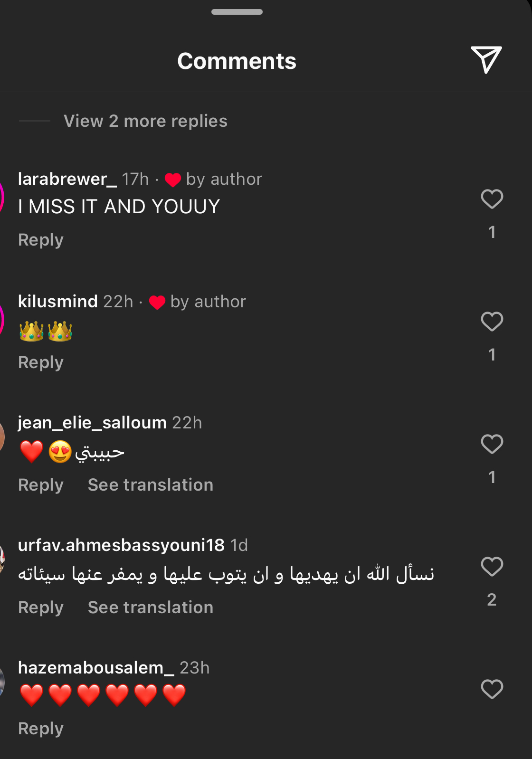Viewport: 532px width, 759px height.
Task: Like urfav.ahmesbassyouni18's comment
Action: [492, 567]
